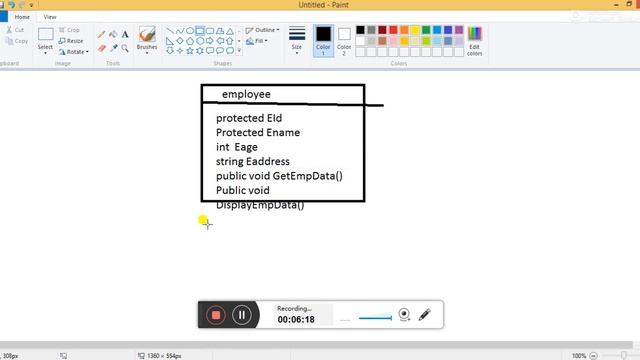Click the Copy button
This screenshot has height=360, width=640.
click(x=17, y=41)
